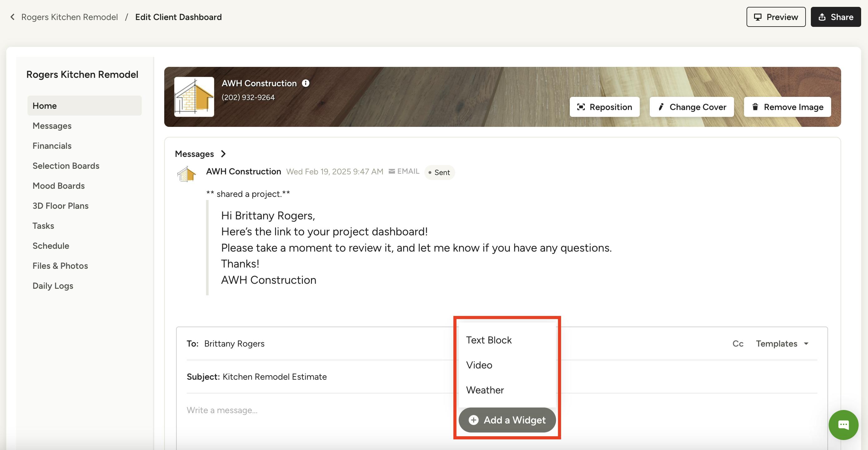Click the back arrow beside Rogers Kitchen Remodel
Image resolution: width=868 pixels, height=450 pixels.
[12, 17]
